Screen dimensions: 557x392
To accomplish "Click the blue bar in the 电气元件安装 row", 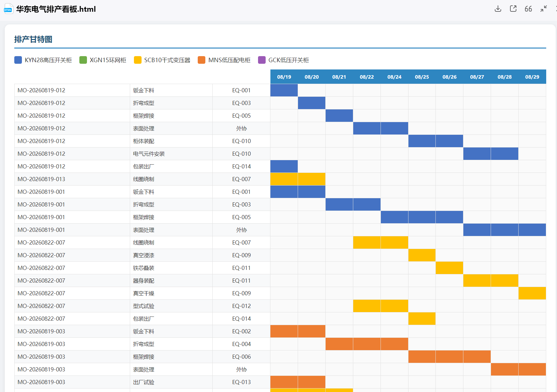I will coord(491,154).
